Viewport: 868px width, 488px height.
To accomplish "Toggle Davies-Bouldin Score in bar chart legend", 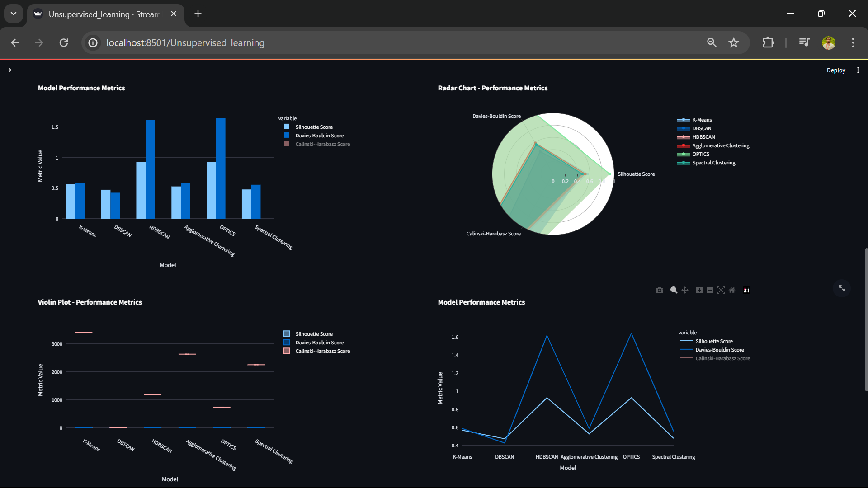I will coord(314,136).
